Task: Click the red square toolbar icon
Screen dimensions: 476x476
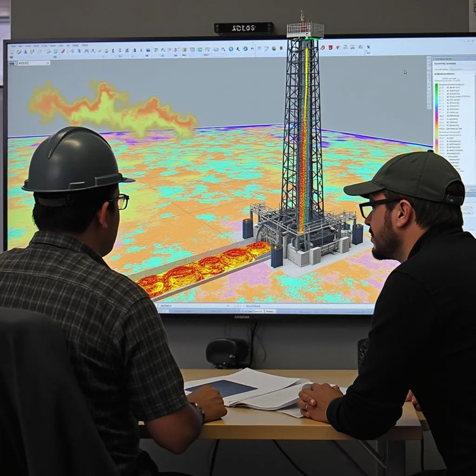Action: point(331,47)
